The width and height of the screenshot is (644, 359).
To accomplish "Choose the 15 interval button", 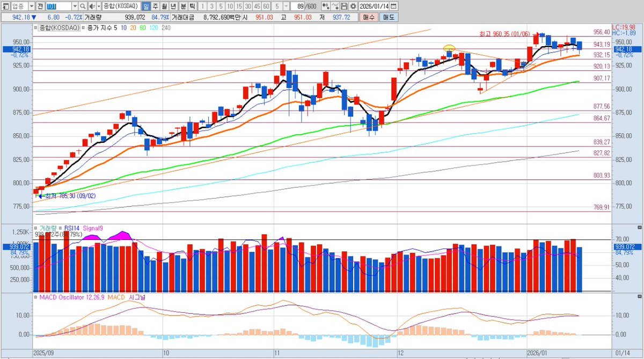I will pos(239,6).
